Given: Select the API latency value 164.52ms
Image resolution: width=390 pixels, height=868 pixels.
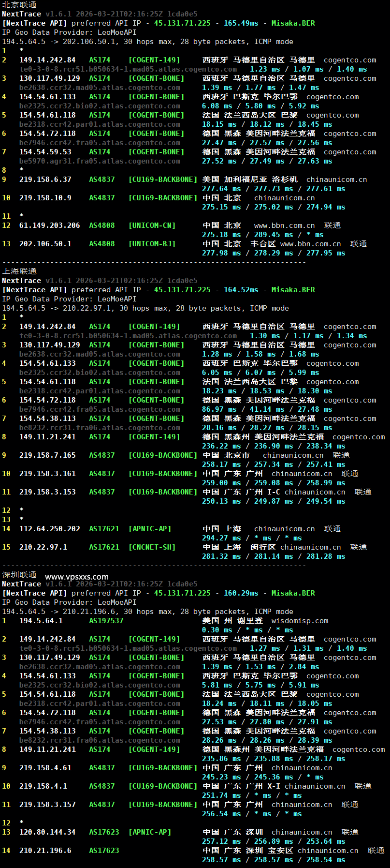Looking at the screenshot, I should 241,290.
